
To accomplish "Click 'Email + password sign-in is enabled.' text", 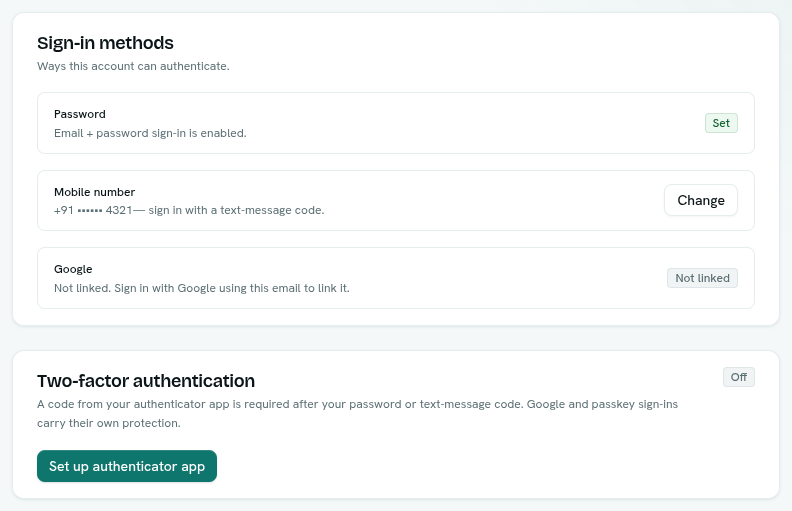I will point(150,133).
